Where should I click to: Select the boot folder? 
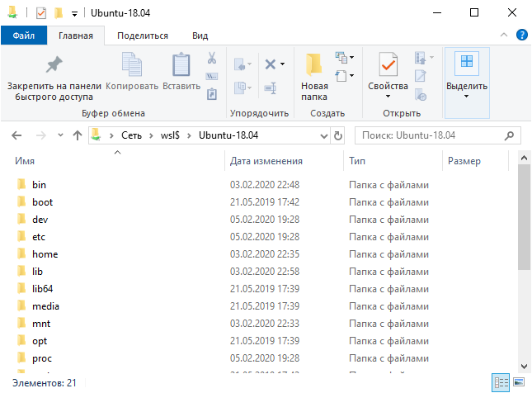42,202
